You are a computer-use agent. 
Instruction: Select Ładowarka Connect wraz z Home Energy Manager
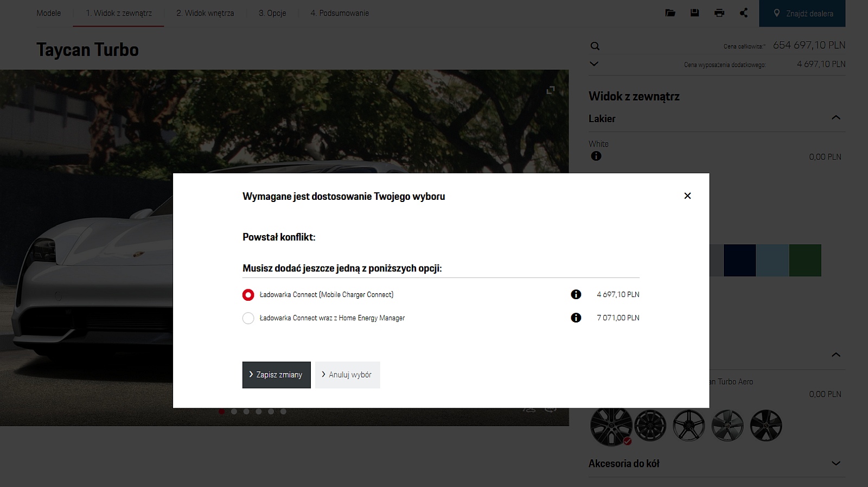pos(248,318)
